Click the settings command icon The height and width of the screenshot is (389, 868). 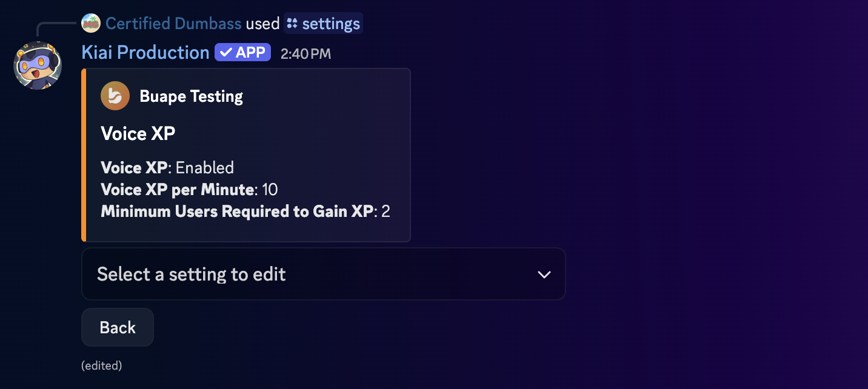293,24
